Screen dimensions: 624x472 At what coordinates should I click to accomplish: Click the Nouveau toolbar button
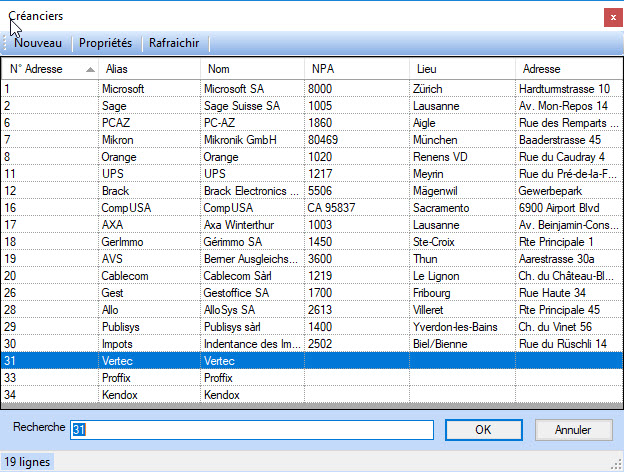click(38, 43)
